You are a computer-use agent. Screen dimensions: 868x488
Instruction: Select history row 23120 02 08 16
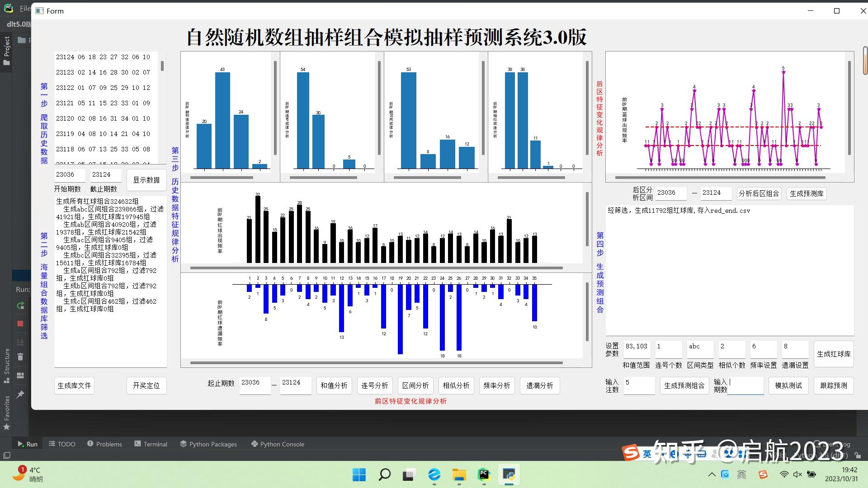click(103, 119)
